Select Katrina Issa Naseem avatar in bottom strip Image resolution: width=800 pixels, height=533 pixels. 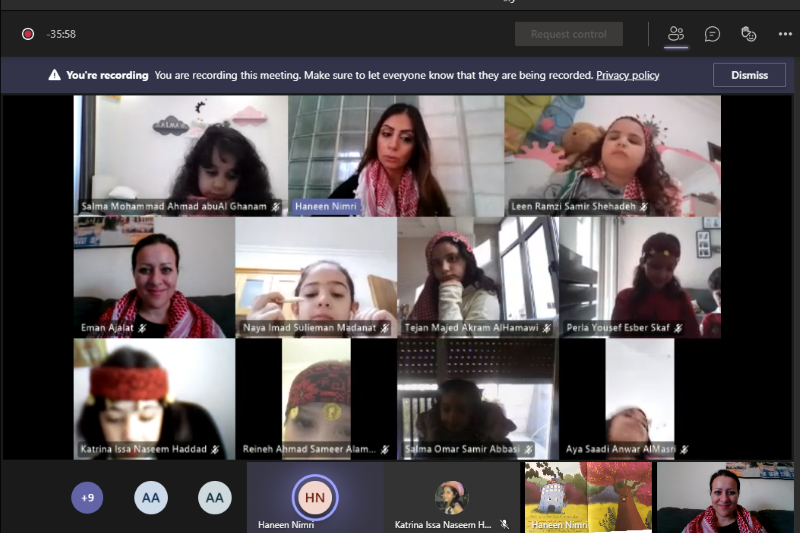click(x=449, y=496)
